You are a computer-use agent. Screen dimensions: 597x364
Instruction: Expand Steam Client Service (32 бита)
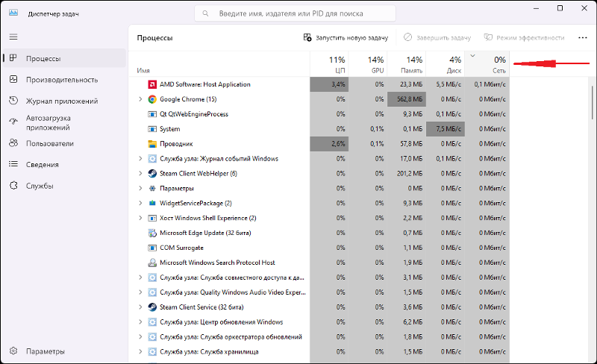tap(140, 307)
